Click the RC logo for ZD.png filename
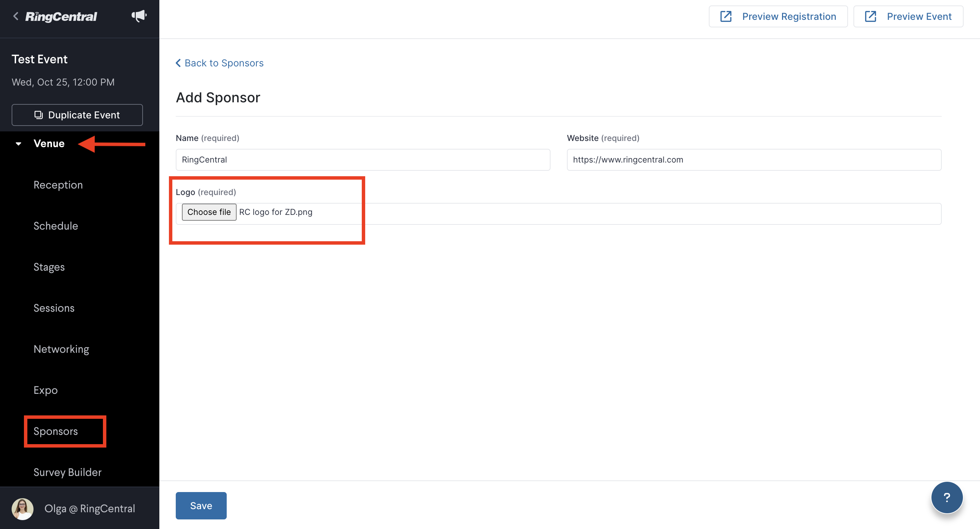This screenshot has height=529, width=980. 276,212
